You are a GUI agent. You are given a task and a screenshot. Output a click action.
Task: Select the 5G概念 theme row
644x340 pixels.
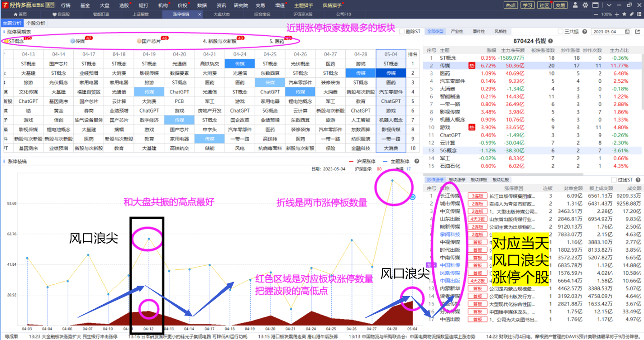[534, 151]
